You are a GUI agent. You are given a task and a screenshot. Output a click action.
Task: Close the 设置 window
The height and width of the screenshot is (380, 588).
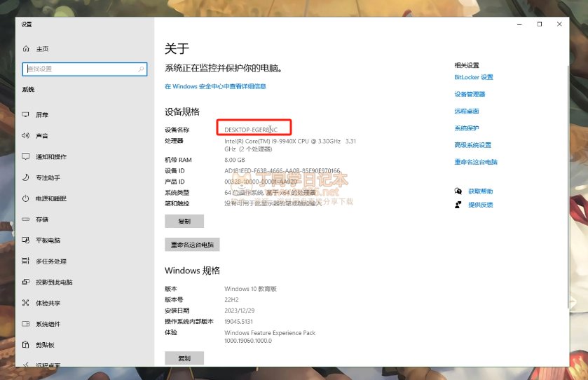[x=559, y=24]
